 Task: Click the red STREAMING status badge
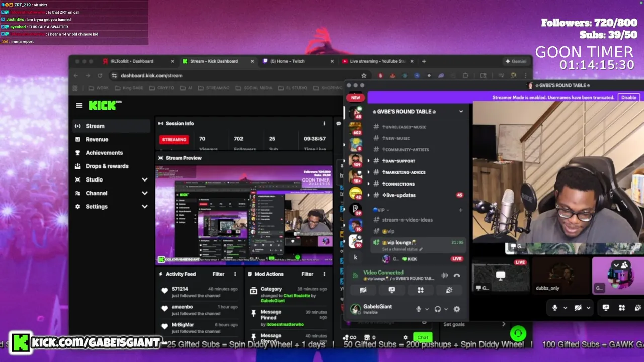coord(174,139)
